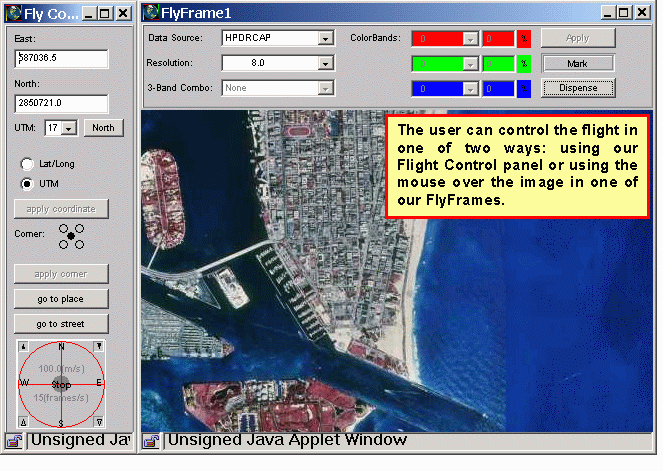Click the bottom-left arrow in compass control

click(x=22, y=423)
